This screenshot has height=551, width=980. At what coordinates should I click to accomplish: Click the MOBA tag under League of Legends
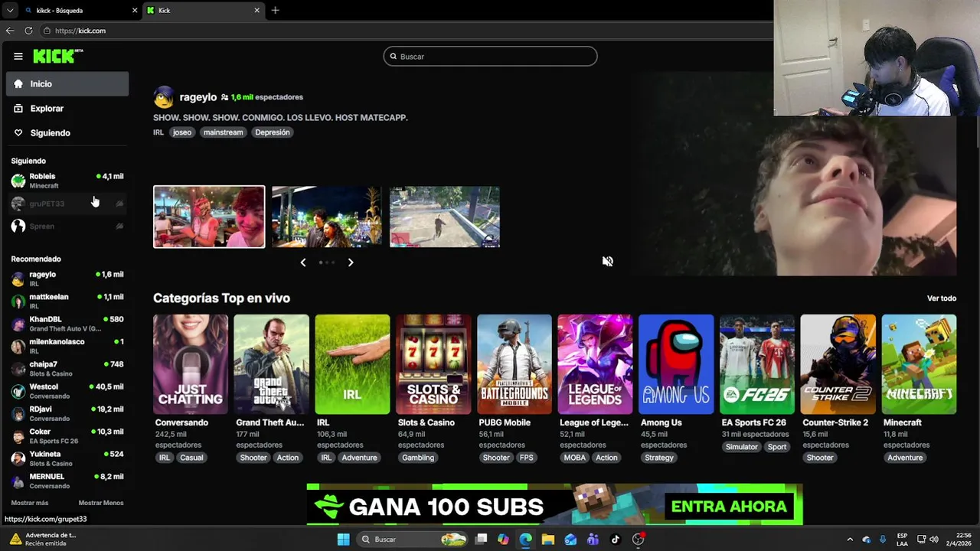(x=575, y=458)
